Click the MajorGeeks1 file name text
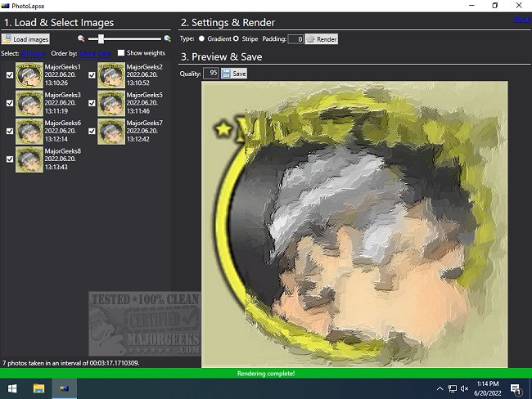The height and width of the screenshot is (399, 532). tap(63, 67)
